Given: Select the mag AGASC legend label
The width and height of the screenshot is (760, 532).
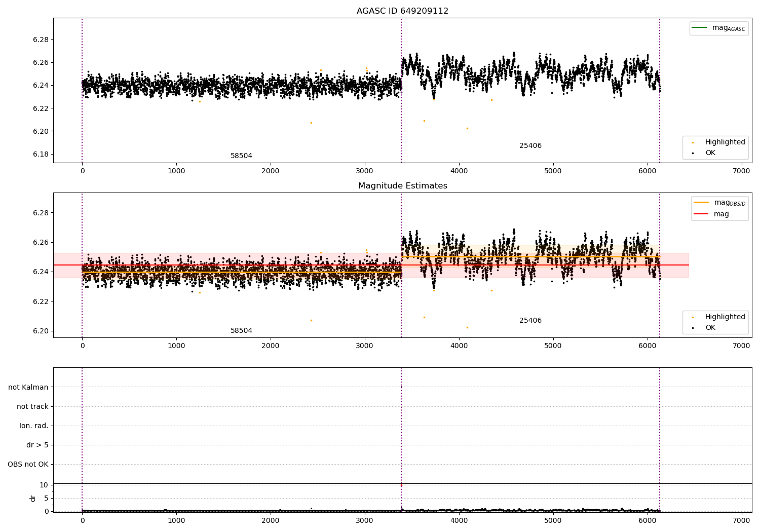Looking at the screenshot, I should click(729, 28).
